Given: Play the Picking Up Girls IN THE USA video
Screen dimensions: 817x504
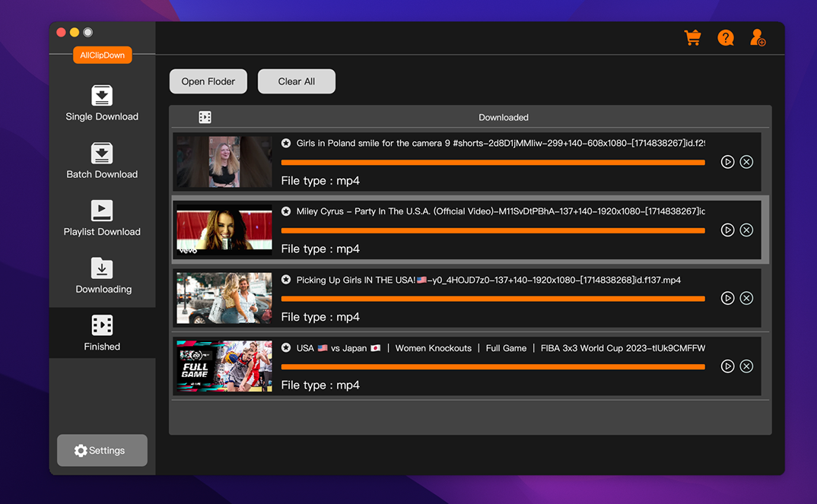Looking at the screenshot, I should point(727,298).
